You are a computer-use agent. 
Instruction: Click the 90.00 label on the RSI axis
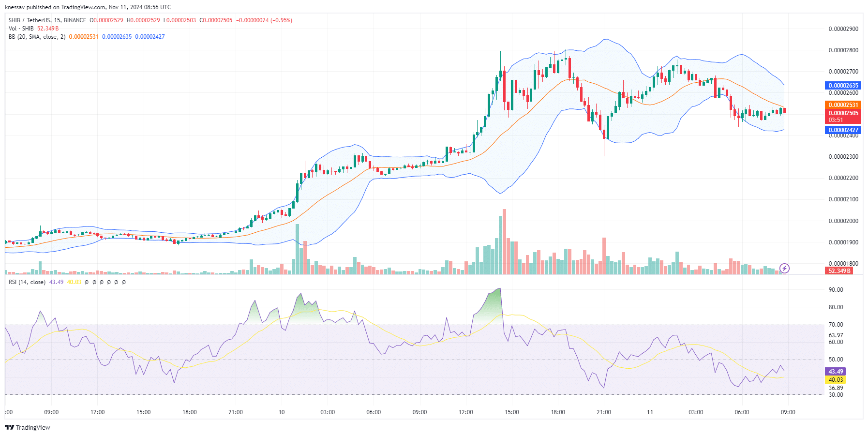(836, 290)
